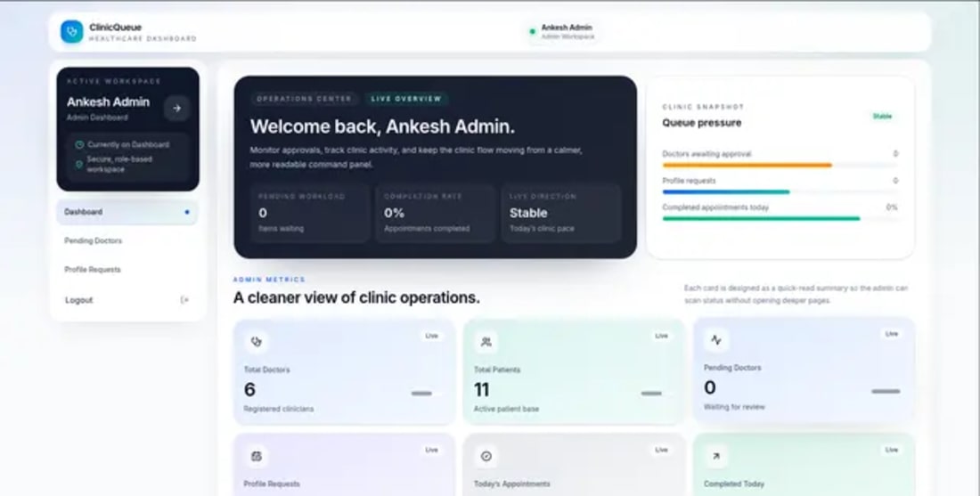Select Logout in the sidebar
The height and width of the screenshot is (496, 980).
pyautogui.click(x=127, y=300)
